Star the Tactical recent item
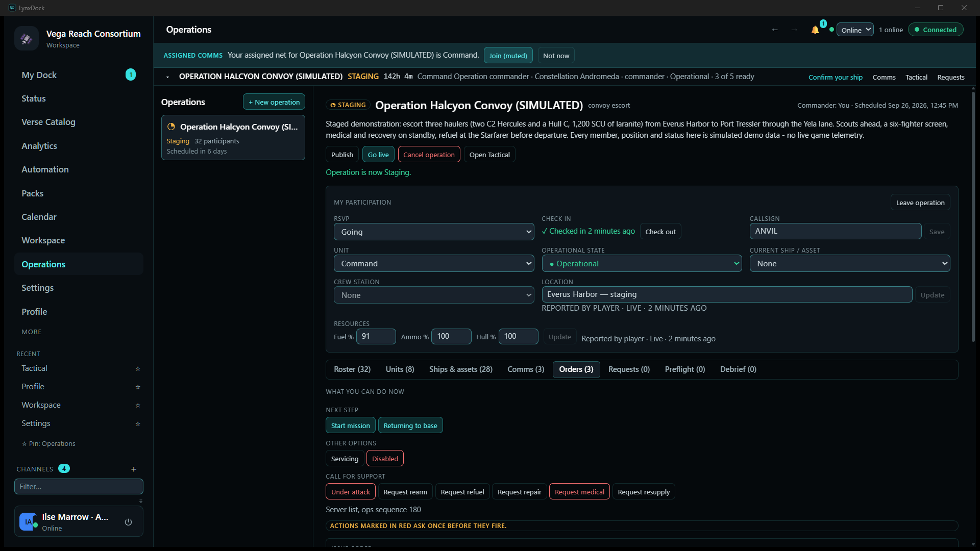This screenshot has width=980, height=551. [138, 368]
